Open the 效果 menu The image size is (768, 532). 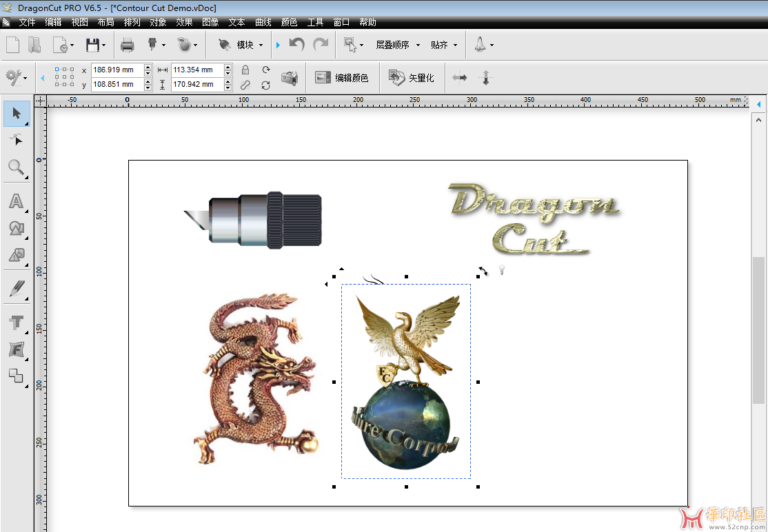pyautogui.click(x=184, y=22)
